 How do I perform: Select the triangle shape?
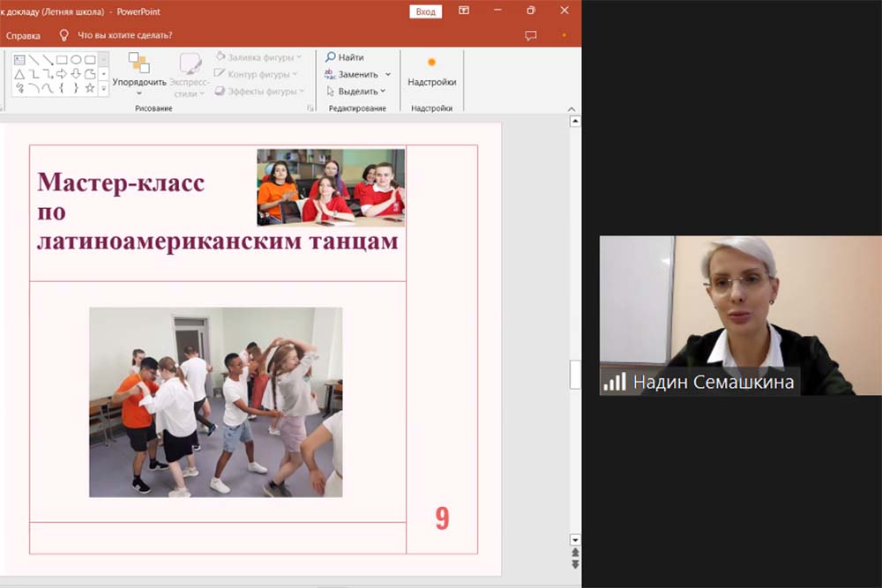[x=19, y=74]
